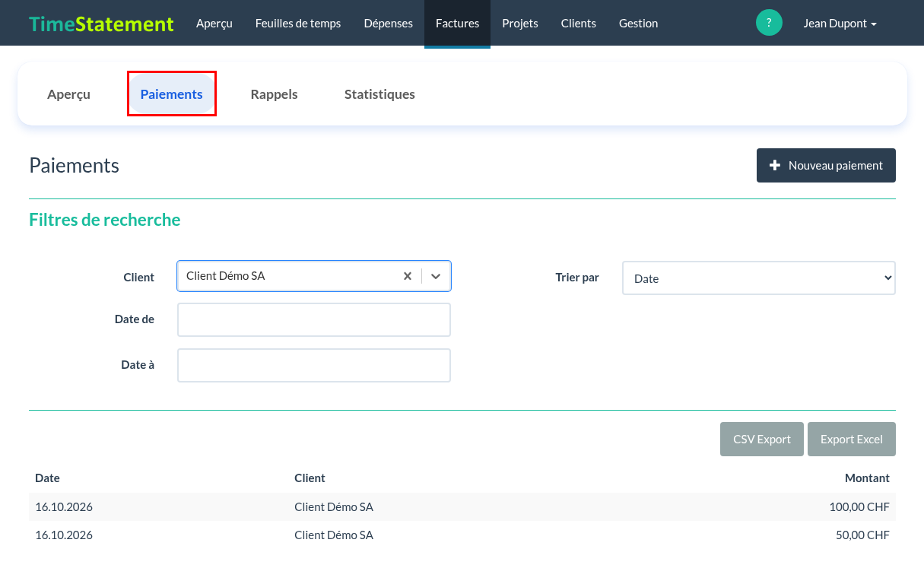Open the Dépenses menu item

click(x=389, y=23)
